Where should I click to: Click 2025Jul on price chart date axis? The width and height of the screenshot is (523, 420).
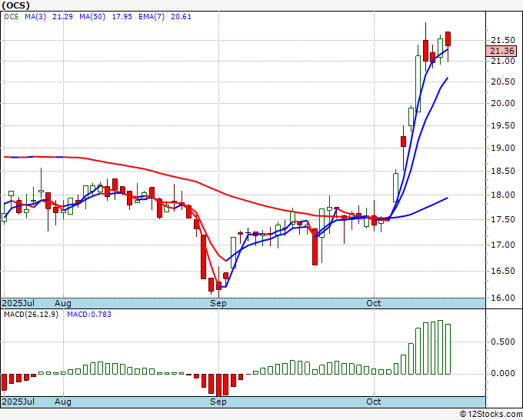click(18, 303)
